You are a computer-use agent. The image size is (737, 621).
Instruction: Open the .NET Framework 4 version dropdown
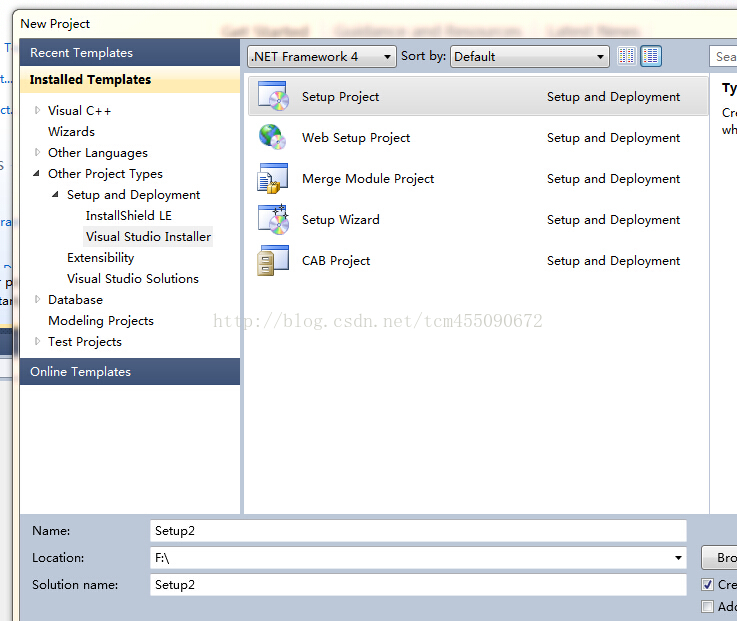pyautogui.click(x=321, y=56)
